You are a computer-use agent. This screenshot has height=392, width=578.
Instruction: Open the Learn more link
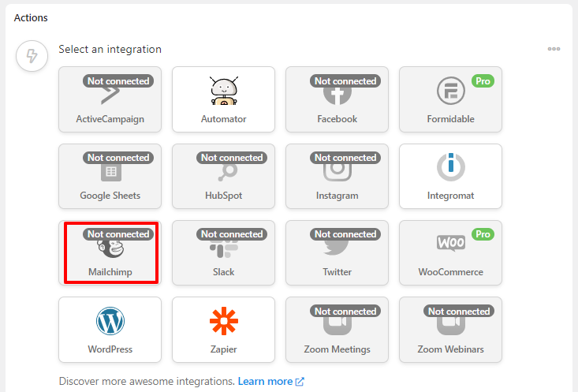pos(271,381)
